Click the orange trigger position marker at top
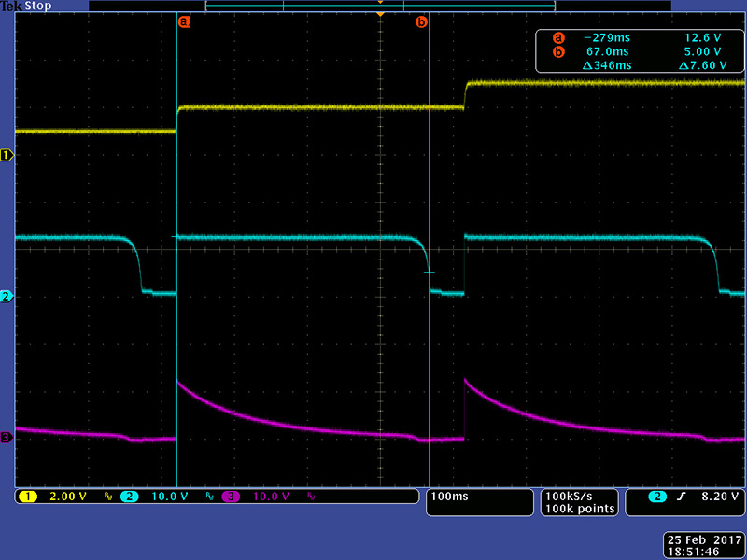 [x=380, y=15]
